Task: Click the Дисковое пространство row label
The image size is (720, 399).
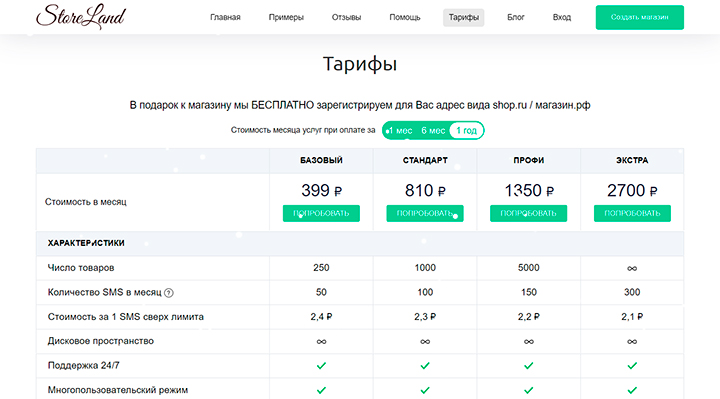Action: point(101,341)
